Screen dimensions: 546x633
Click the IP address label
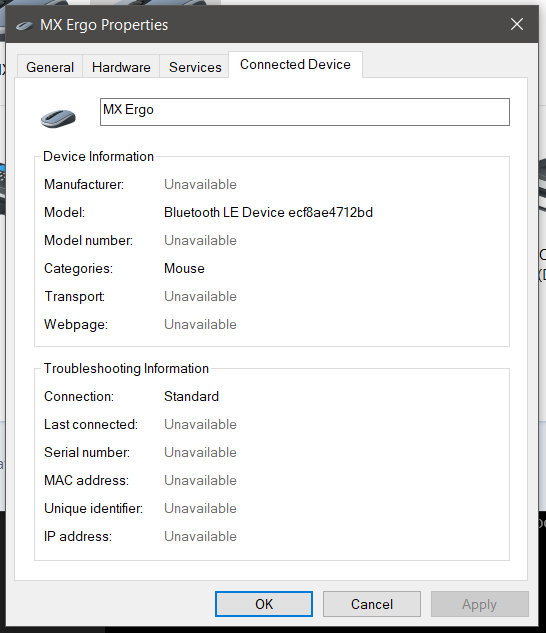click(x=78, y=537)
